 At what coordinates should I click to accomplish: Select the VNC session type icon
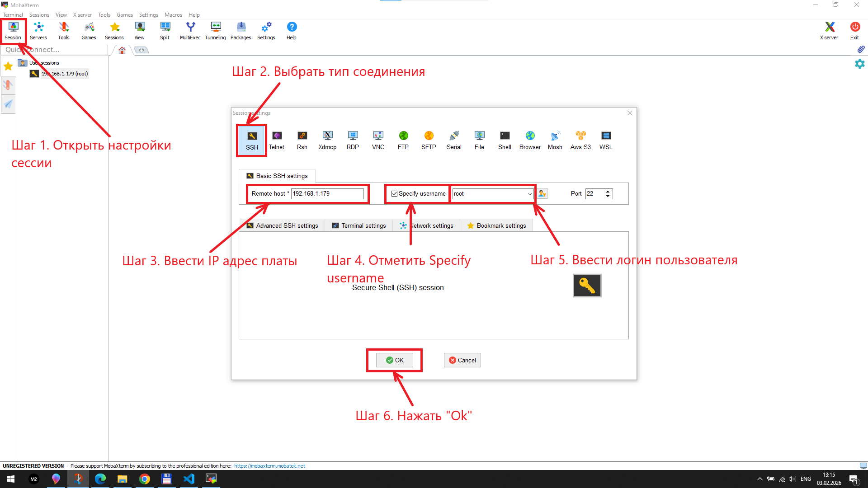pos(378,140)
